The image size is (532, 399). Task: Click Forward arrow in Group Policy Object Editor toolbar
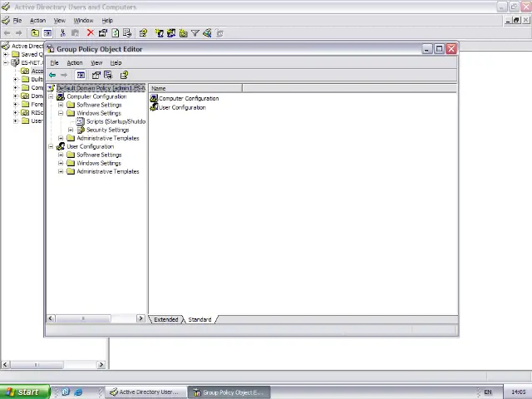click(64, 75)
